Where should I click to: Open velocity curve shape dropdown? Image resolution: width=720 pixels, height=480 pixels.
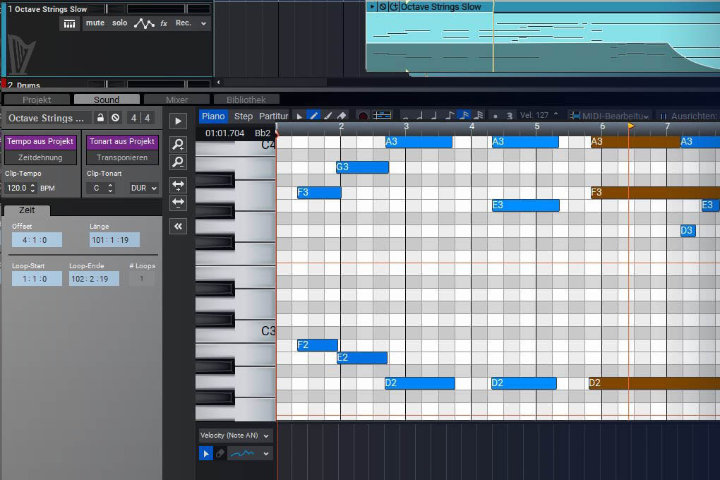[250, 453]
